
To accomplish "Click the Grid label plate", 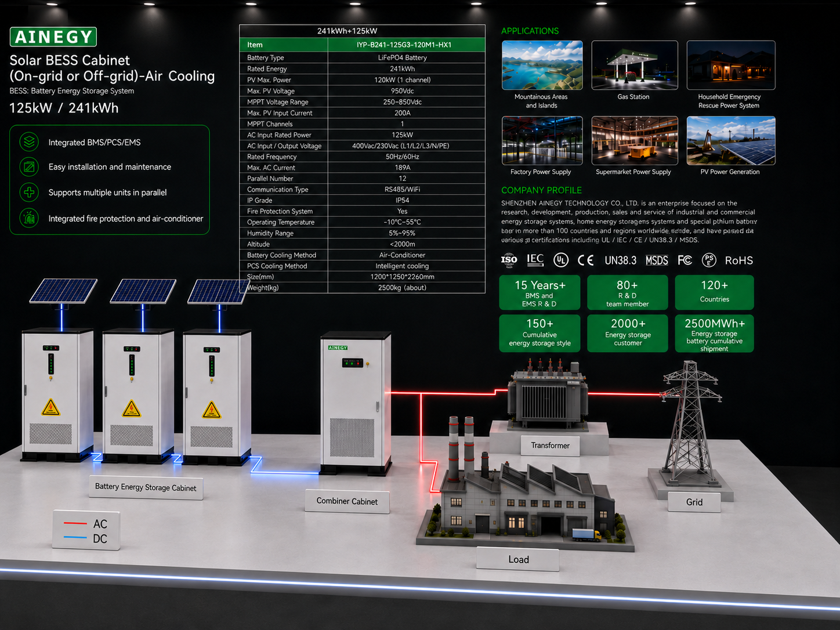I will (694, 502).
